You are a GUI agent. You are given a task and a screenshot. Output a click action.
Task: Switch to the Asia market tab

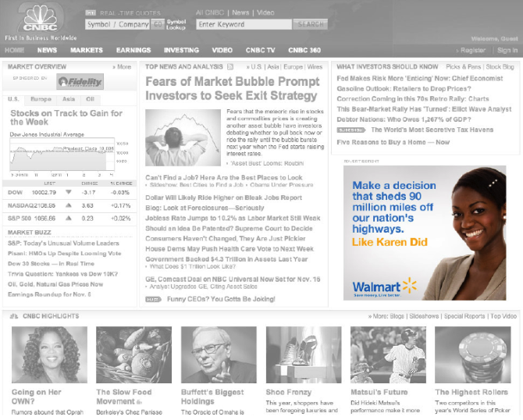(x=69, y=99)
